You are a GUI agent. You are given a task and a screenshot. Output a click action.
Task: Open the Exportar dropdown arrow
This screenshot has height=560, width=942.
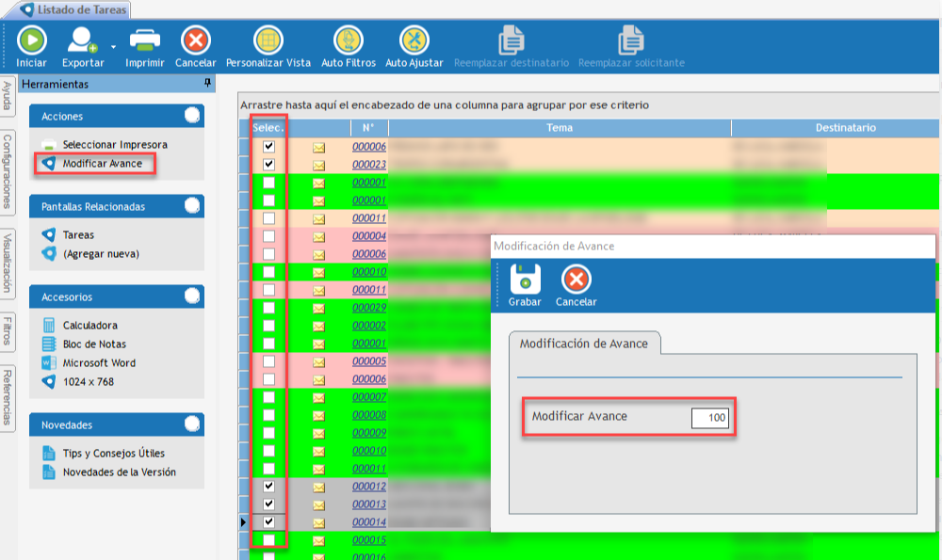coord(113,45)
